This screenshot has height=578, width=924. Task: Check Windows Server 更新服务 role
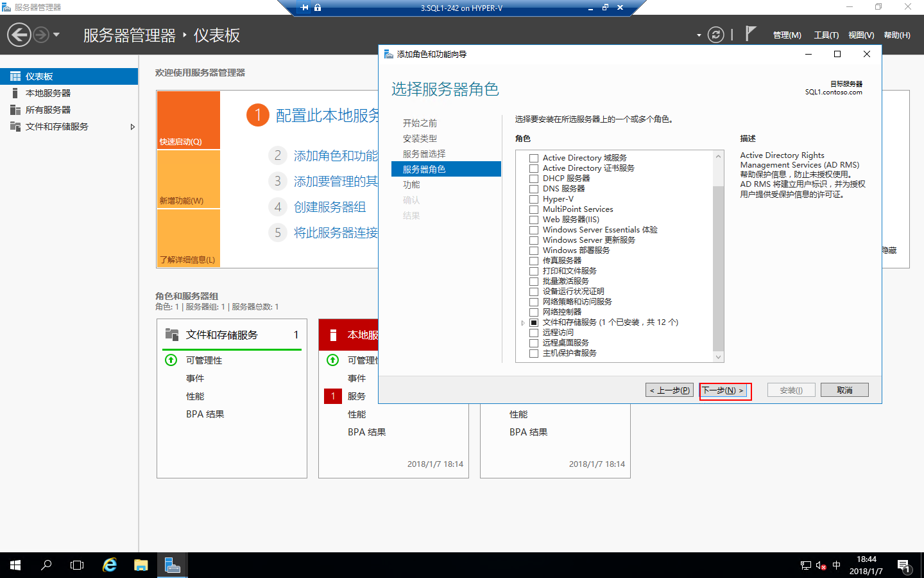pos(534,240)
